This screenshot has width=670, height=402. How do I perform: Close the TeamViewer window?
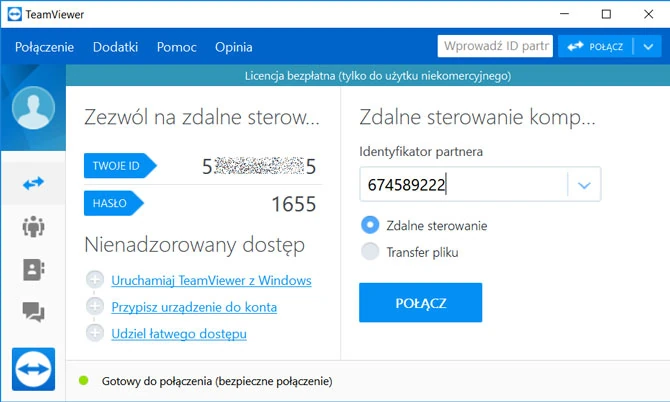tap(648, 14)
